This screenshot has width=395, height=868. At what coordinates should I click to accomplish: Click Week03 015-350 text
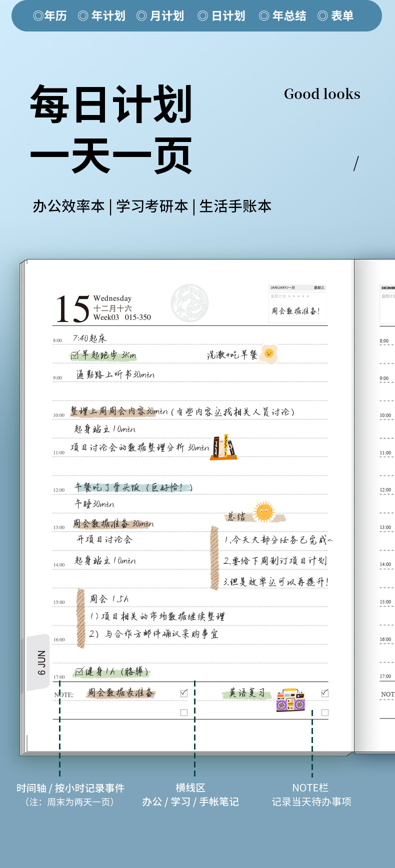click(122, 317)
